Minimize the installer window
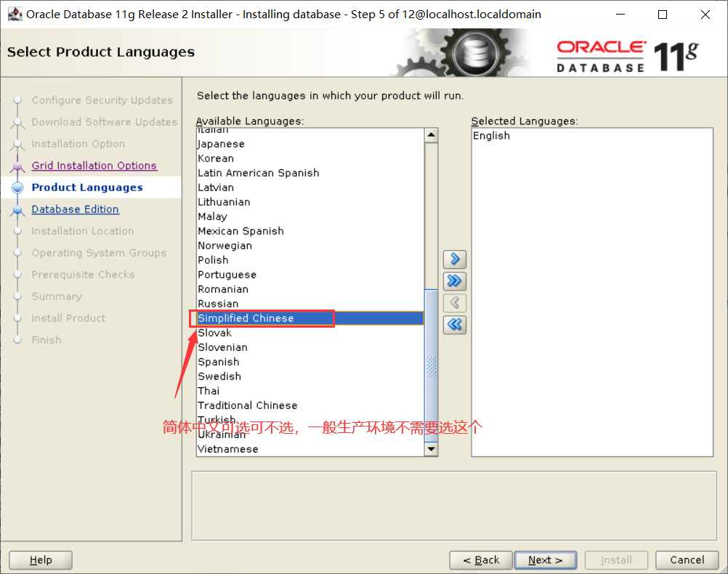The height and width of the screenshot is (574, 728). tap(620, 15)
